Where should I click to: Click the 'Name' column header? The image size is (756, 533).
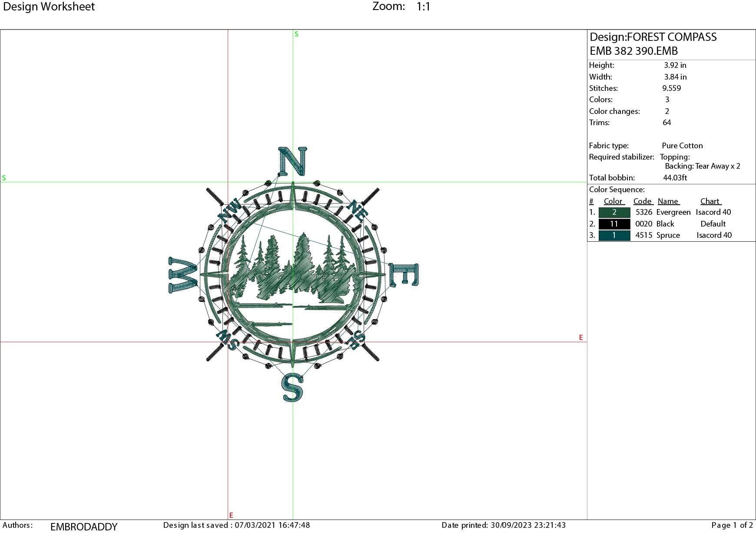point(668,201)
